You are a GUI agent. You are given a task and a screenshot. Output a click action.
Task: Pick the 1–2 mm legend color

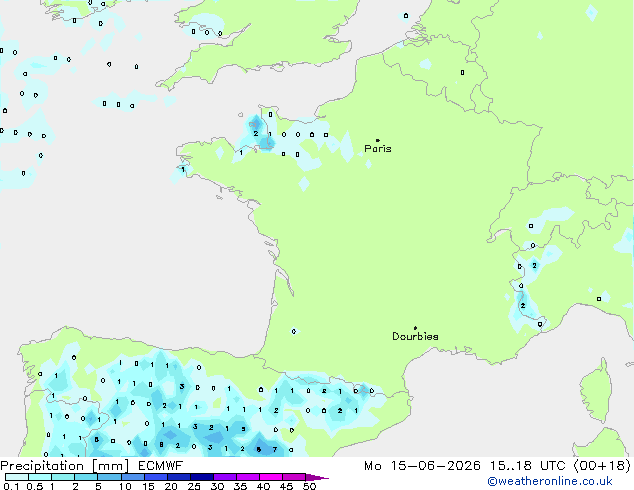(x=63, y=477)
